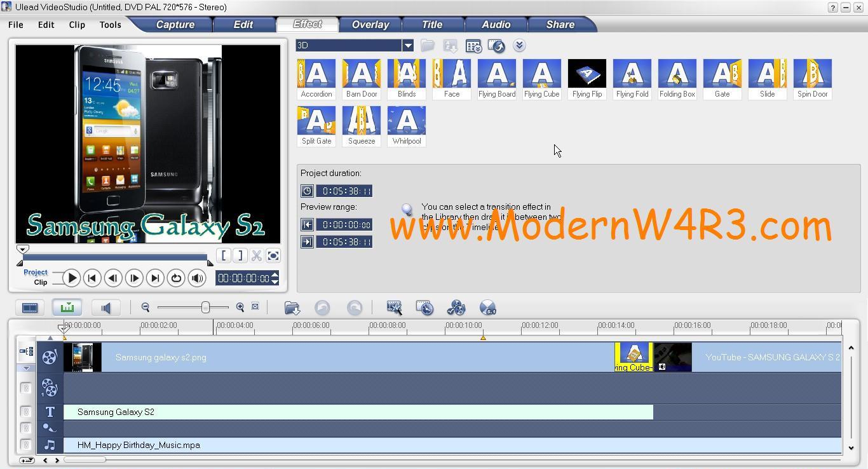Set the Mark-in bracket
Screen dimensions: 868x469
coord(224,255)
